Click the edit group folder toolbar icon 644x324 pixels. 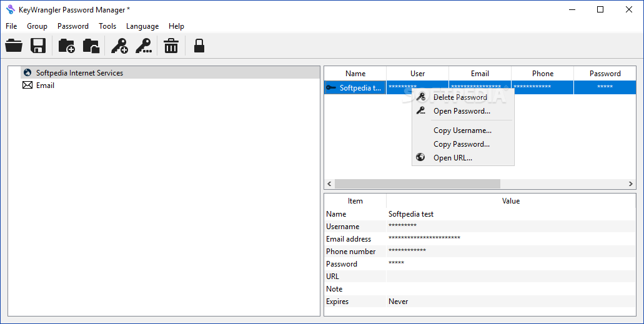91,46
